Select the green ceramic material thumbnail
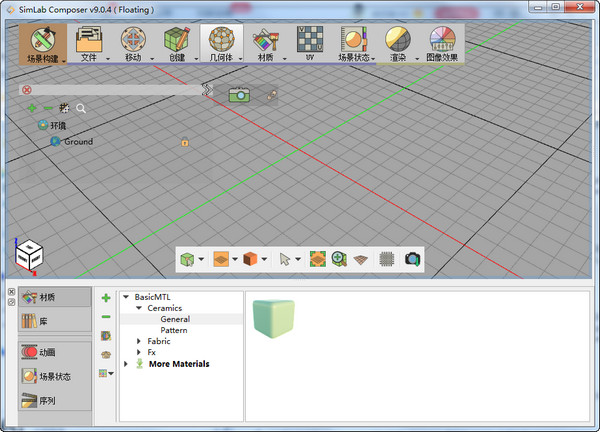Viewport: 600px width, 432px height. pos(274,318)
